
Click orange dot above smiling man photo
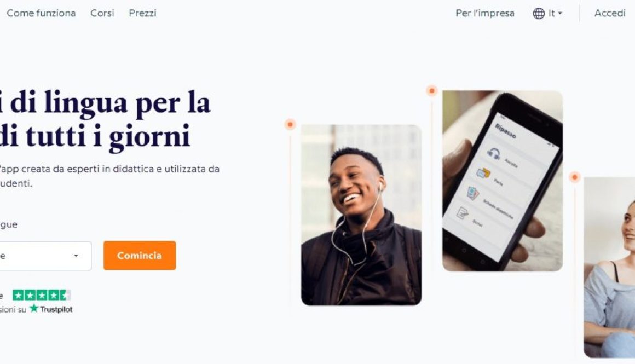pyautogui.click(x=290, y=124)
